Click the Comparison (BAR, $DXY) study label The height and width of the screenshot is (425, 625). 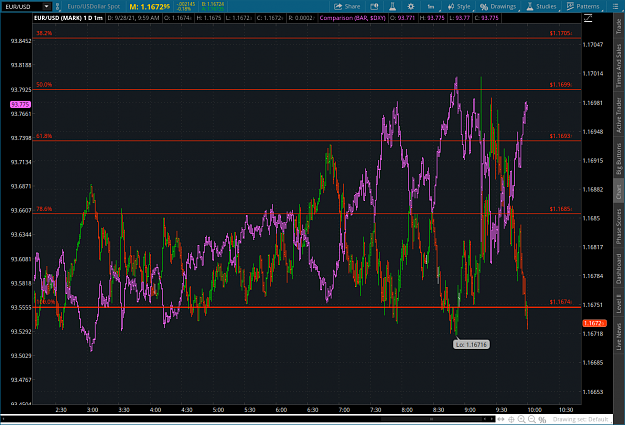[x=352, y=18]
